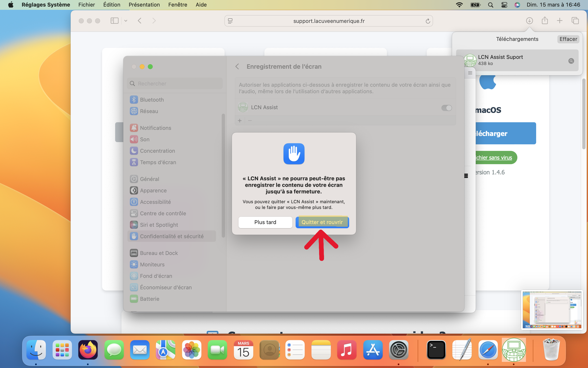Open the Réglages Système app menu

pos(46,5)
